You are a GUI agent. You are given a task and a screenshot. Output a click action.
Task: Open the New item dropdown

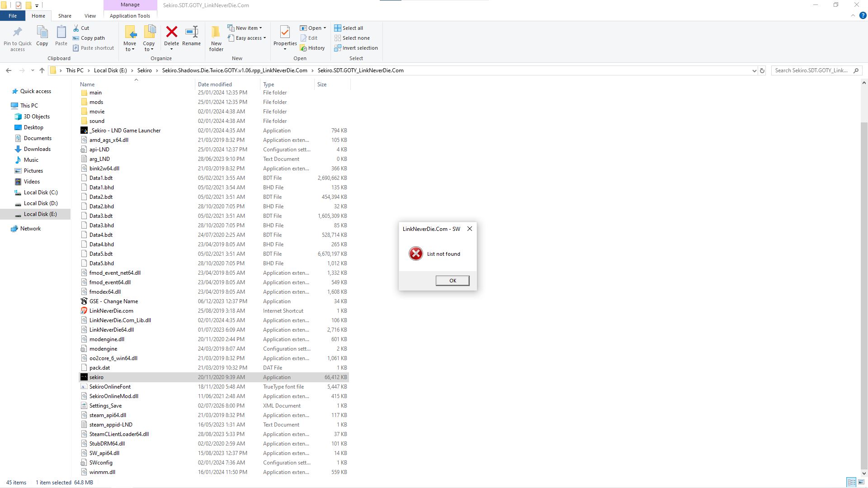[x=245, y=28]
